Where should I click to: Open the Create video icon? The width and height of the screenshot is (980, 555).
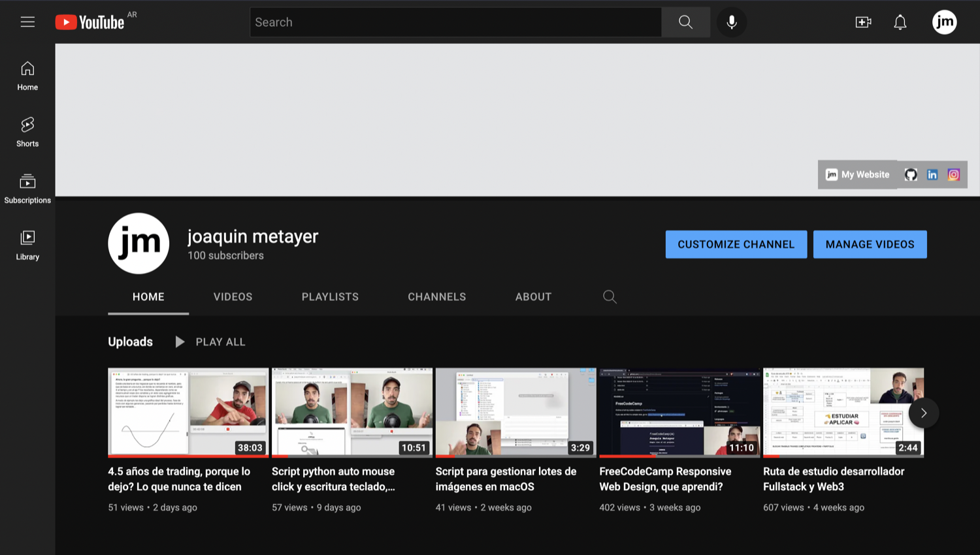coord(863,22)
